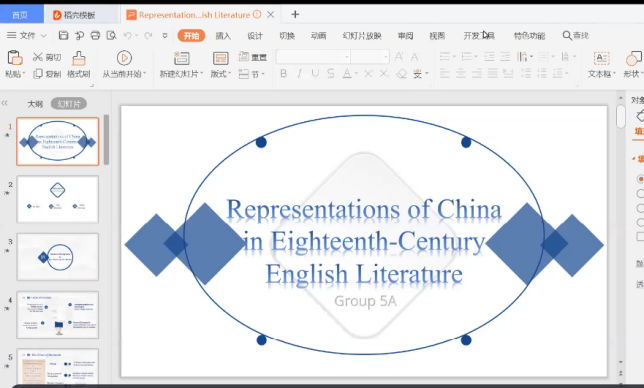The height and width of the screenshot is (388, 644).
Task: Click the Undo arrow icon
Action: tap(128, 36)
